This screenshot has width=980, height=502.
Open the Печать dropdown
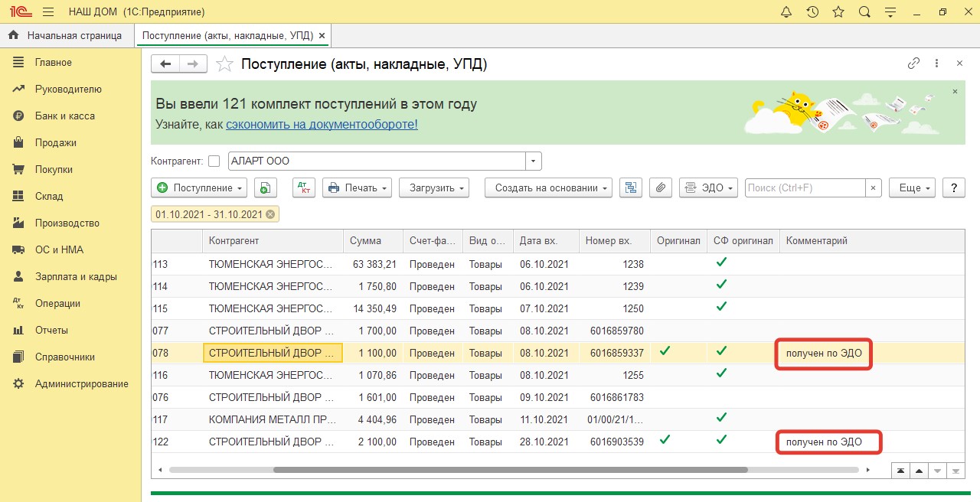pos(357,187)
